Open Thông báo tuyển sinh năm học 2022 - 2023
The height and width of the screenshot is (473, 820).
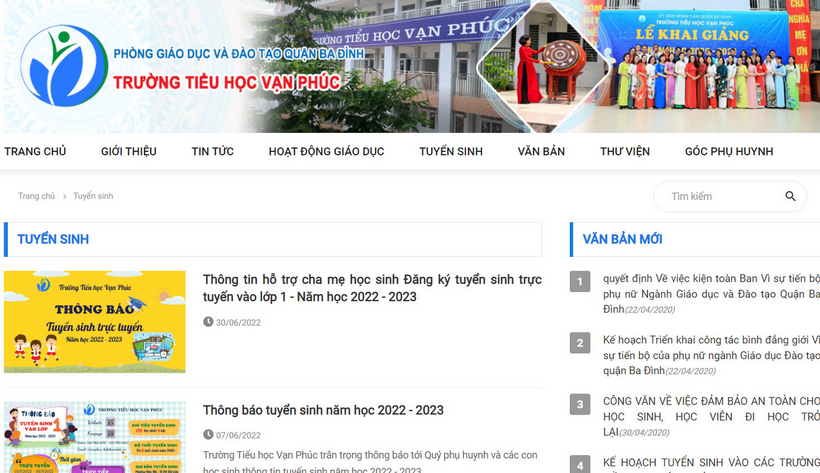pyautogui.click(x=323, y=410)
